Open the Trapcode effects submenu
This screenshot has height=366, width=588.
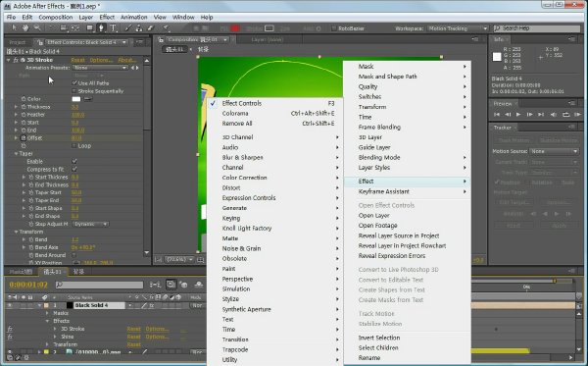(275, 349)
